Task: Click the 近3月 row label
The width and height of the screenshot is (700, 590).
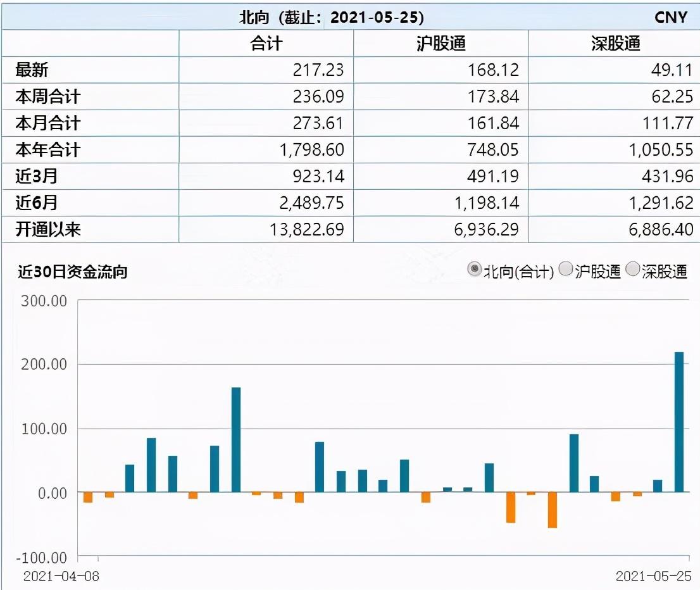Action: (37, 176)
